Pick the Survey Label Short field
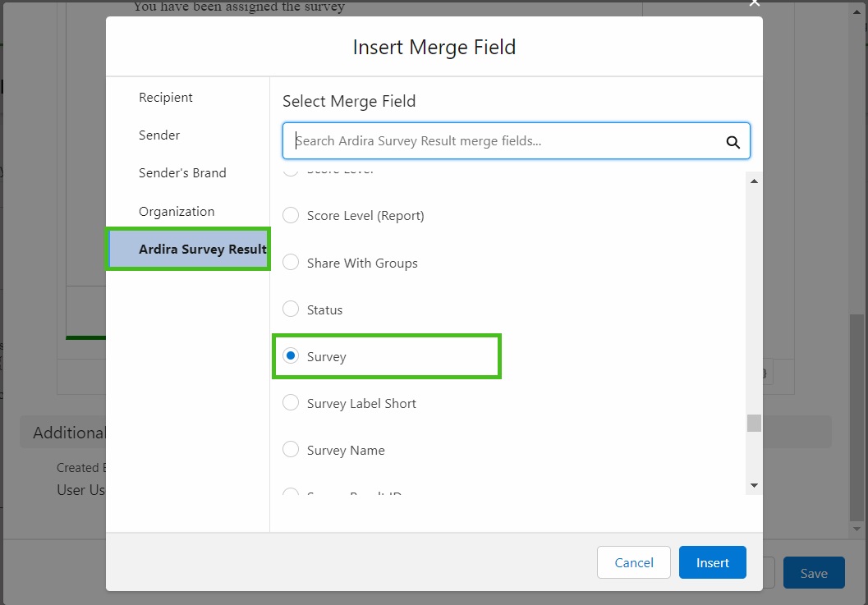The image size is (868, 605). (291, 403)
